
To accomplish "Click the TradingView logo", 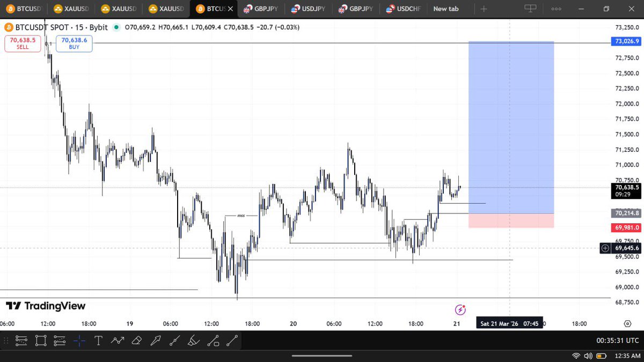I will tap(46, 306).
